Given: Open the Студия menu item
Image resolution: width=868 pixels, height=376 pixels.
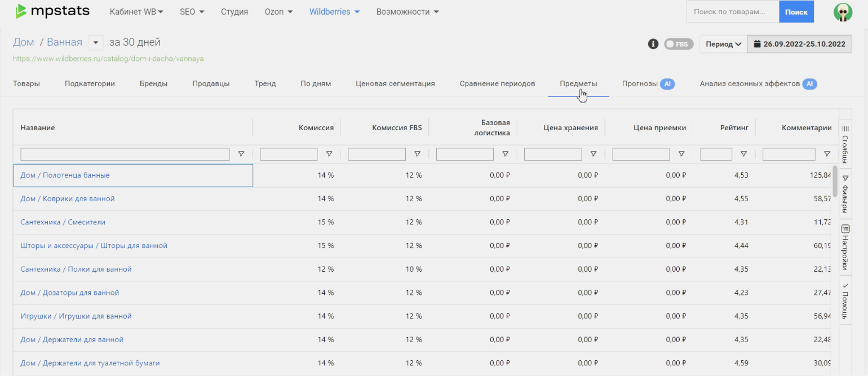Looking at the screenshot, I should 234,12.
